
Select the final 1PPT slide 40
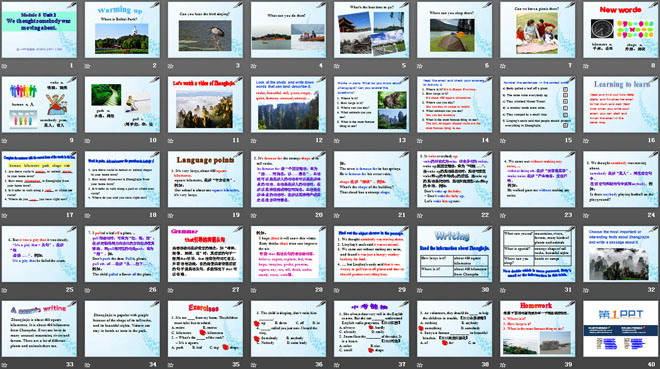620,329
